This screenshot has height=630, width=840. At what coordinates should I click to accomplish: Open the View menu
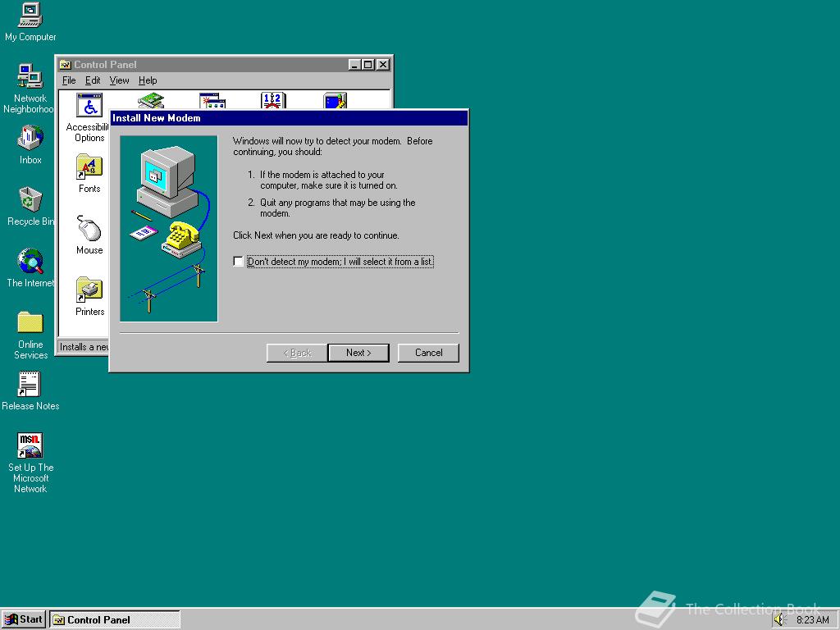(119, 80)
